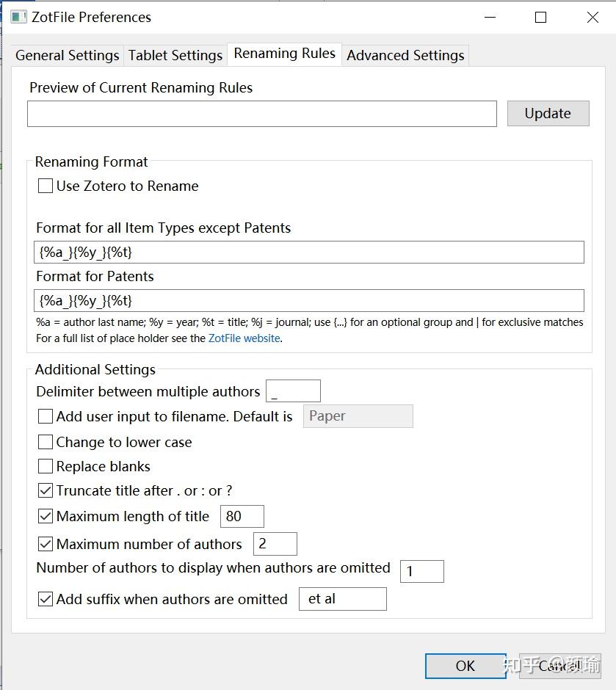The width and height of the screenshot is (616, 690).
Task: Switch to General Settings tab
Action: 67,55
